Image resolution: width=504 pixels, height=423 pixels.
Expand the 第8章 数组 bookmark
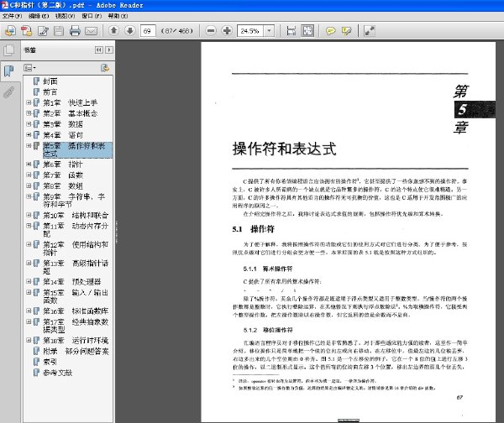pyautogui.click(x=29, y=185)
